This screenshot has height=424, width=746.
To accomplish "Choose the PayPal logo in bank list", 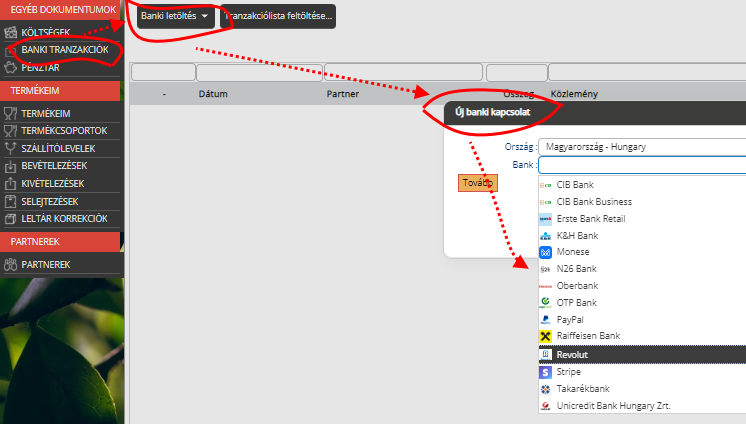I will point(545,319).
